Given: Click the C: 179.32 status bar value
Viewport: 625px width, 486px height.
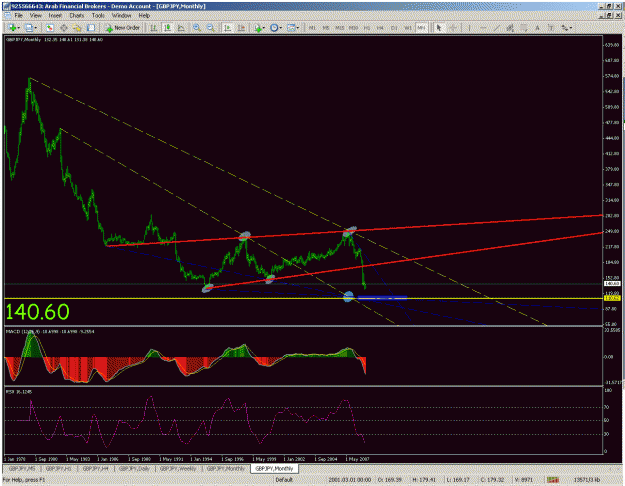Looking at the screenshot, I should (x=491, y=480).
